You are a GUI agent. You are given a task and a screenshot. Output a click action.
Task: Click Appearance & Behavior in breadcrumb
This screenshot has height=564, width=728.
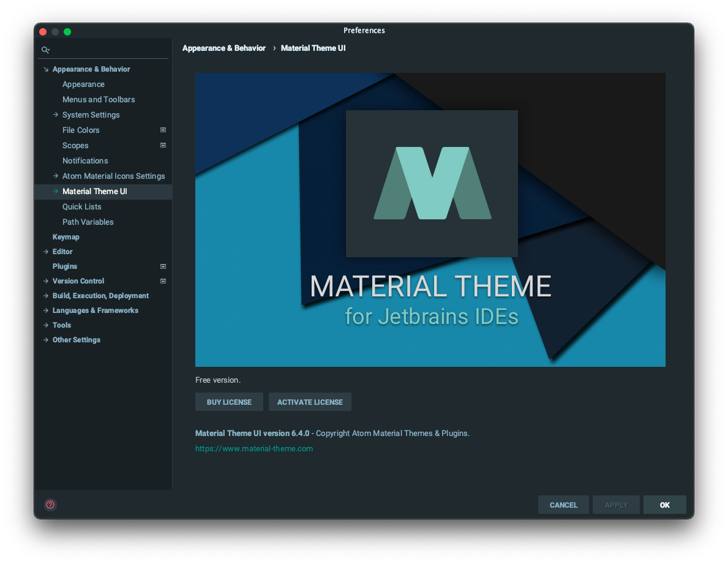tap(223, 48)
